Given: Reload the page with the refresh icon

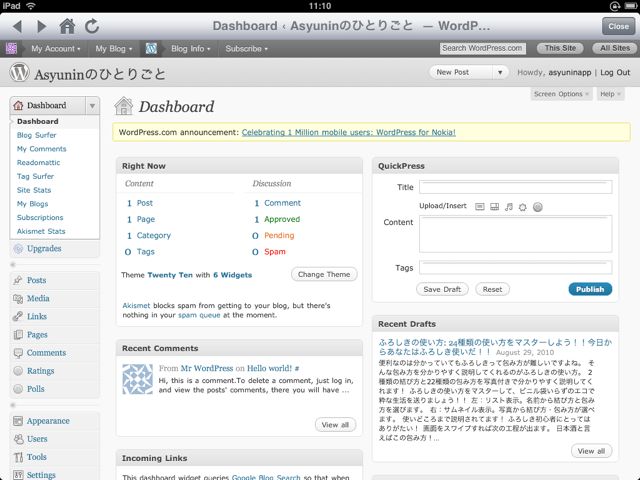Looking at the screenshot, I should (92, 26).
